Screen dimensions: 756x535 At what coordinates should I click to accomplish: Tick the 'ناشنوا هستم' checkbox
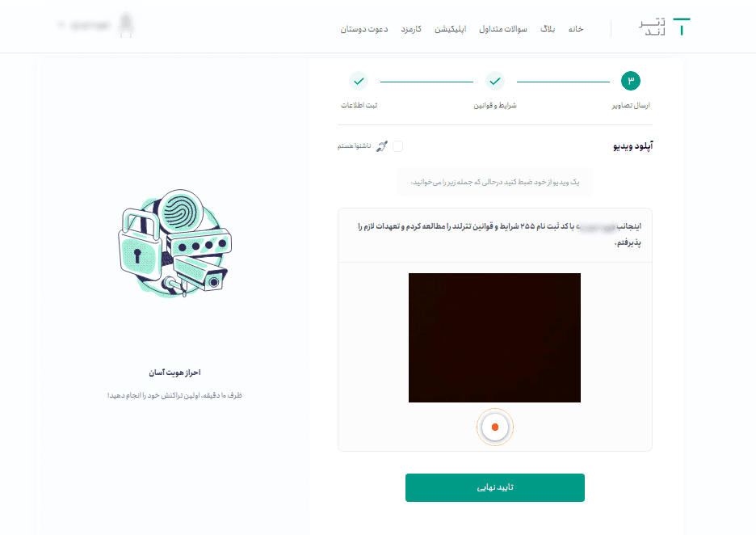[397, 146]
